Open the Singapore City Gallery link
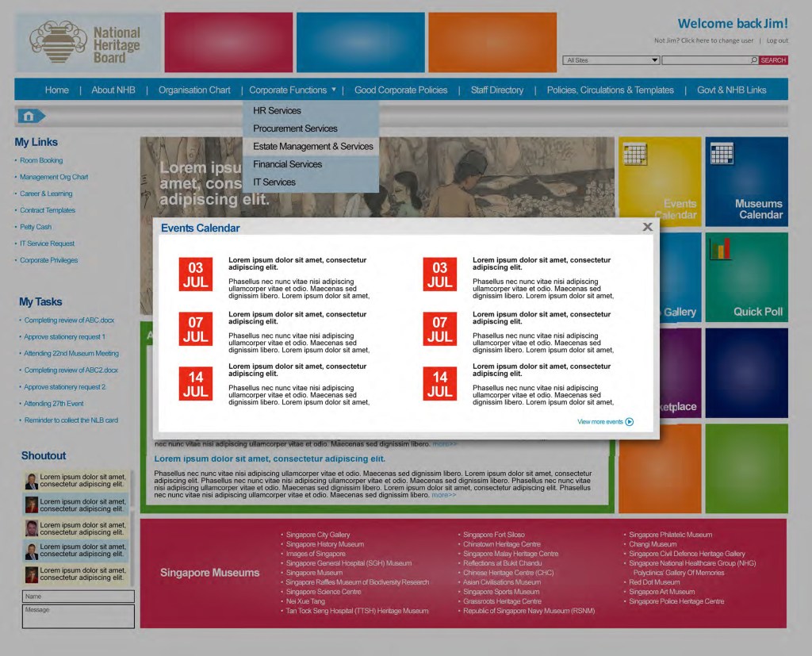812x656 pixels. coord(318,535)
